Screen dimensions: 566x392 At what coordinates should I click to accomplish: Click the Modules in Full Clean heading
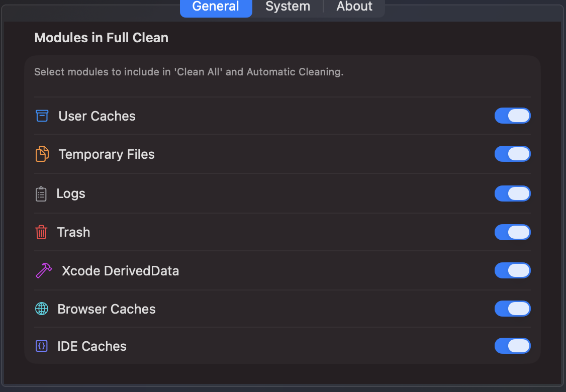pos(101,38)
